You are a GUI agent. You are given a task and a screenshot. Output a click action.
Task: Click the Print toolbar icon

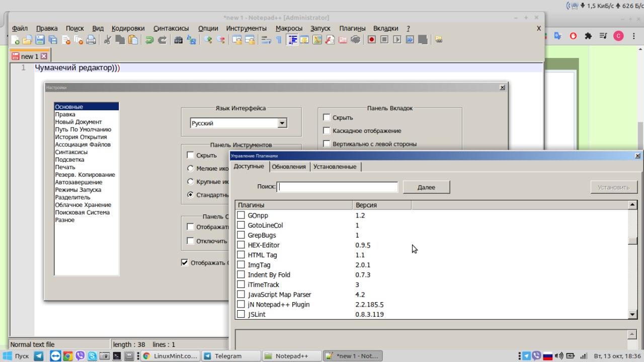coord(91,40)
